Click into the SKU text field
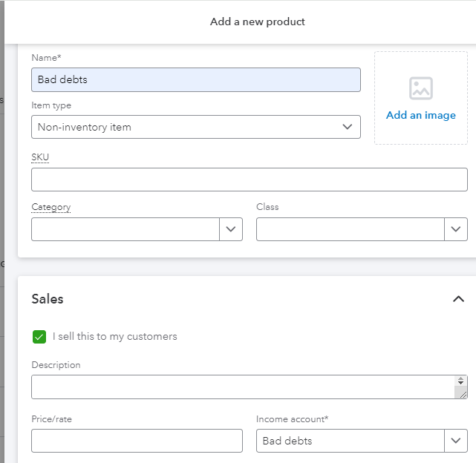Screen dimensions: 476x463 [x=250, y=180]
